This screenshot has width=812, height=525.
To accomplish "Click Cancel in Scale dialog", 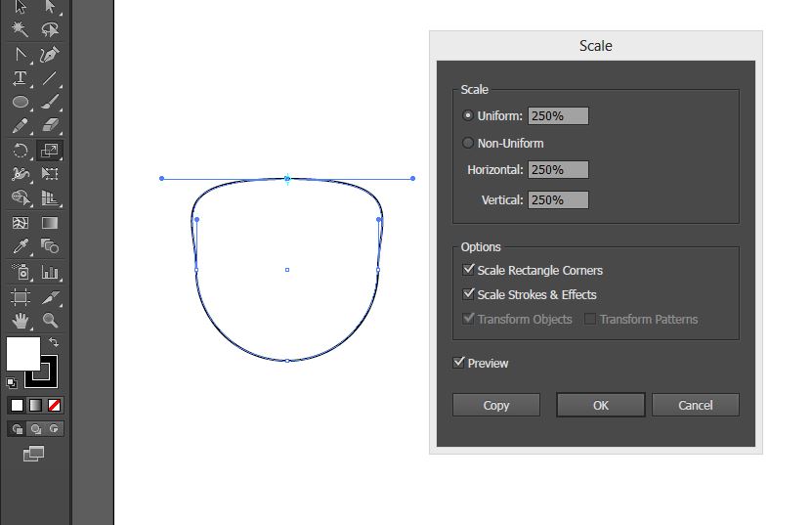I will tap(696, 405).
